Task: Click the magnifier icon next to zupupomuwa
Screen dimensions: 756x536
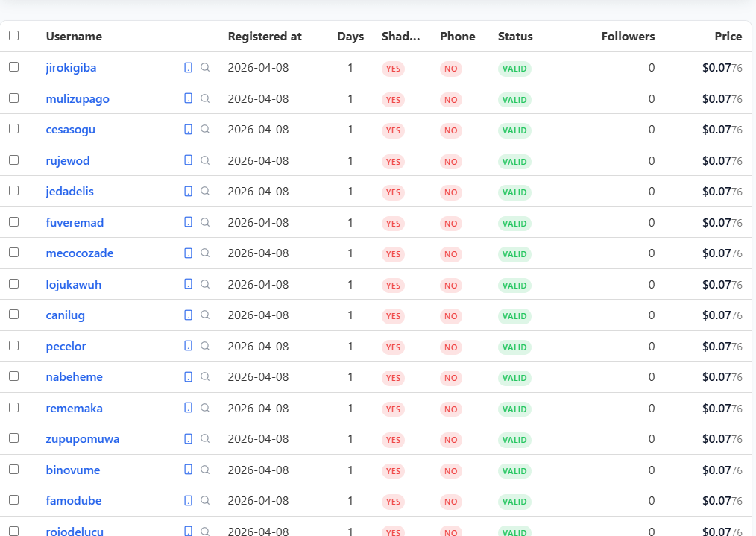Action: pos(205,439)
